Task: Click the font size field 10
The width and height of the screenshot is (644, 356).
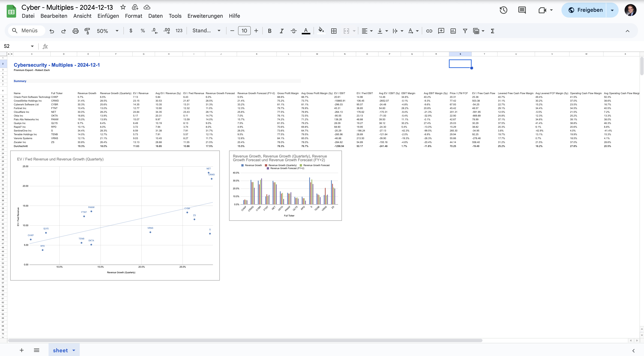Action: point(244,31)
